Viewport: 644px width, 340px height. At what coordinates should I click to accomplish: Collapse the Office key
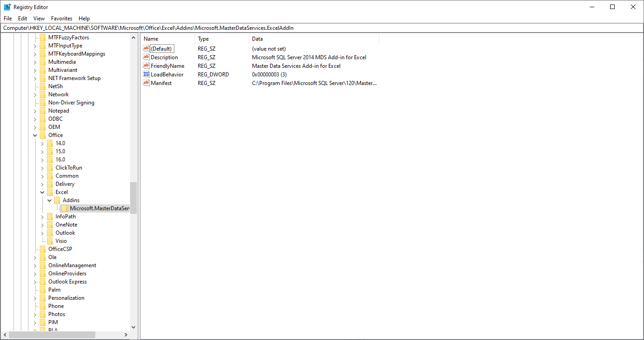(x=35, y=135)
